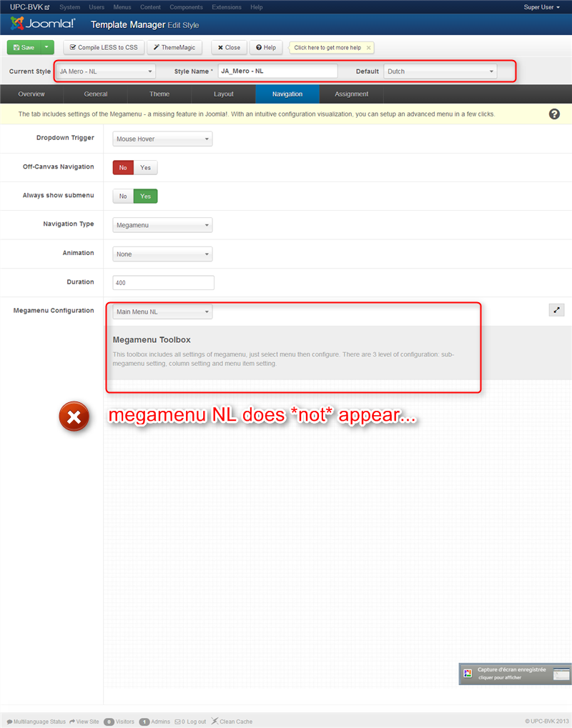Disable Always show submenu by clicking No
572x728 pixels.
pos(122,196)
